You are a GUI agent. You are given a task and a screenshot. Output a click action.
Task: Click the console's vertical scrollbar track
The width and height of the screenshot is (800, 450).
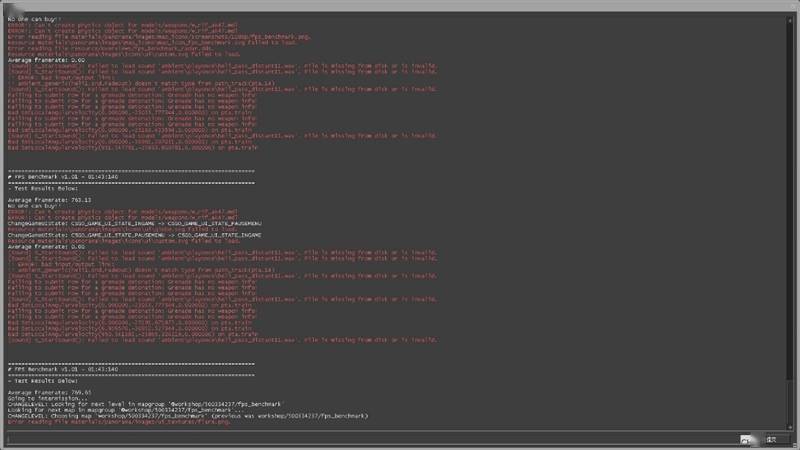pos(791,220)
